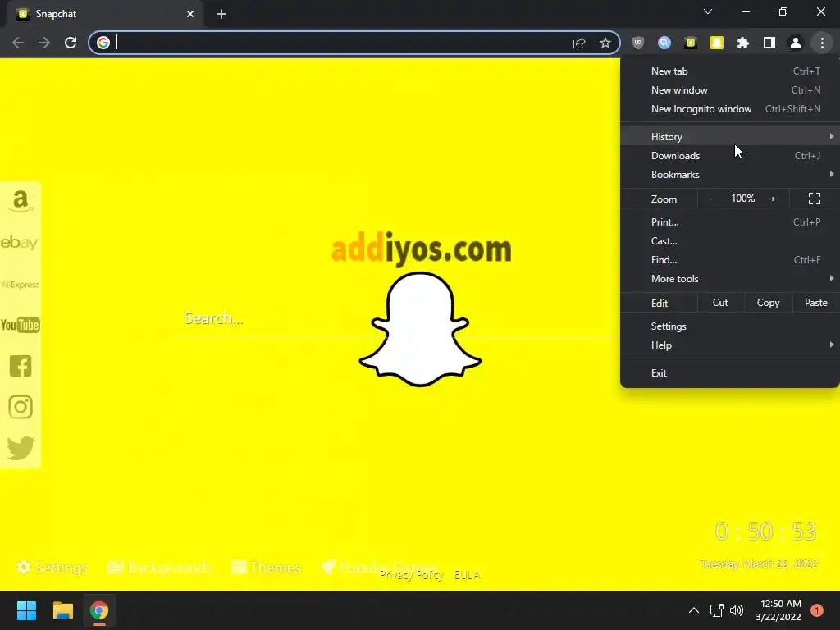Click the browser forward arrow

point(44,43)
